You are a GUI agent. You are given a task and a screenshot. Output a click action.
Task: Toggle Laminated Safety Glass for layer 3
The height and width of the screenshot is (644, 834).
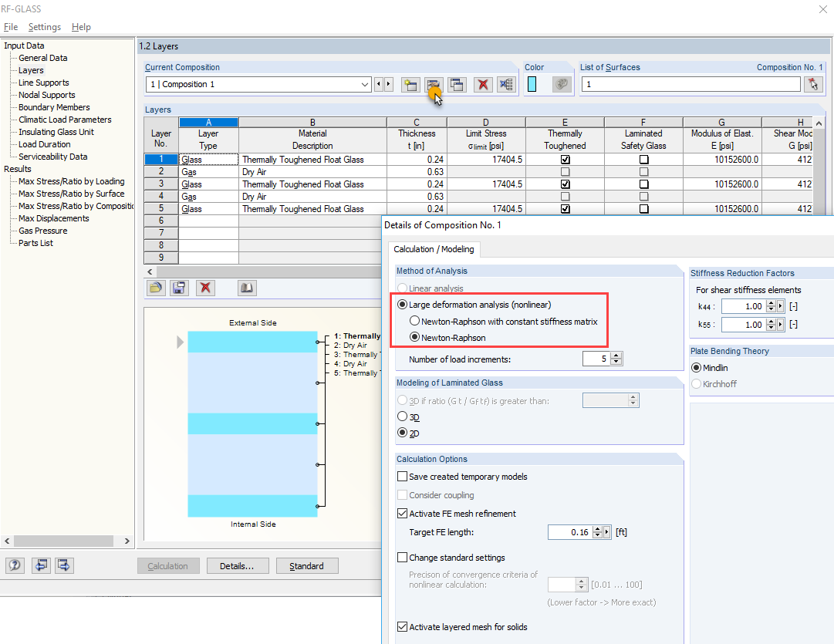pyautogui.click(x=643, y=184)
